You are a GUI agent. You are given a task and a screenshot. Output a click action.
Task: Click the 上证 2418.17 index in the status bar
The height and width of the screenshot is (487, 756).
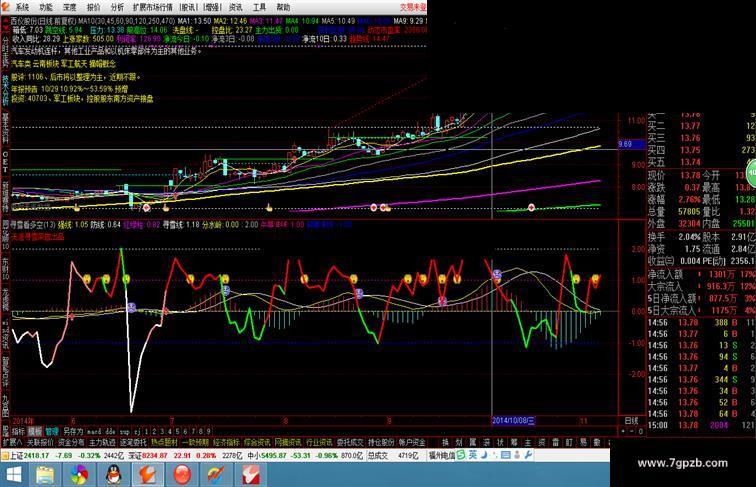click(29, 455)
